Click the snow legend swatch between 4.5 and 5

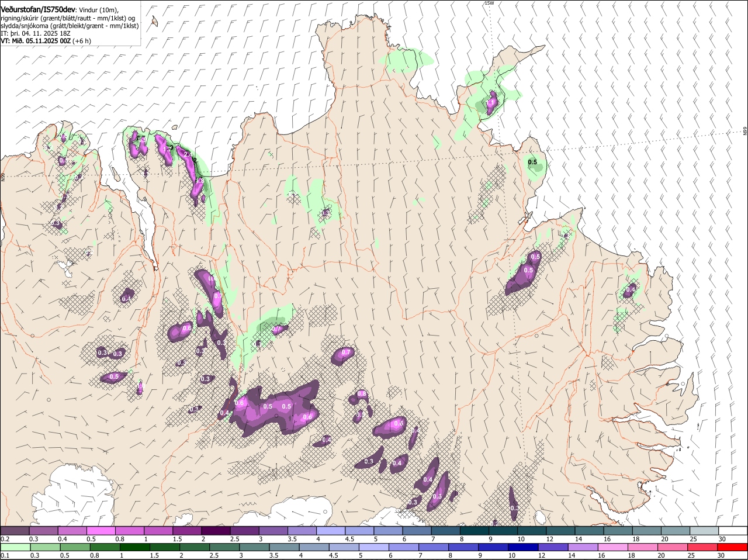coord(359,531)
